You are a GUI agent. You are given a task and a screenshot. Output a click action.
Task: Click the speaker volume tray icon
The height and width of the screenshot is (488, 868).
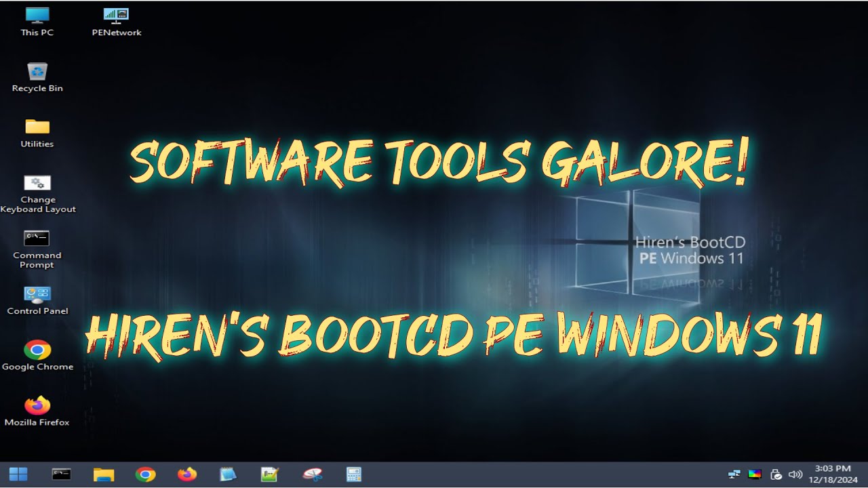tap(796, 474)
